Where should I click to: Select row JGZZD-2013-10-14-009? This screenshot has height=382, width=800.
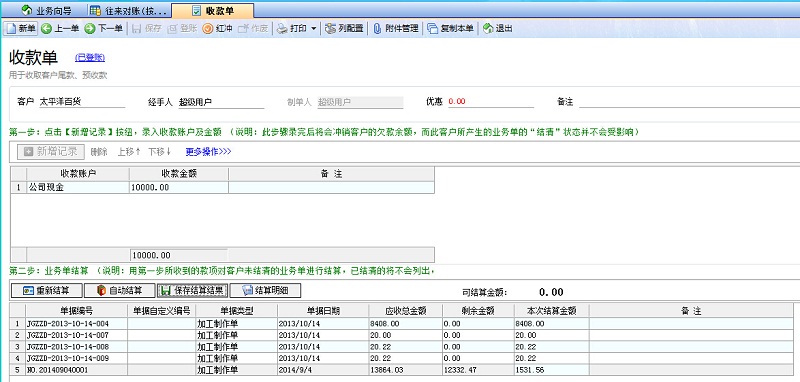click(x=402, y=358)
